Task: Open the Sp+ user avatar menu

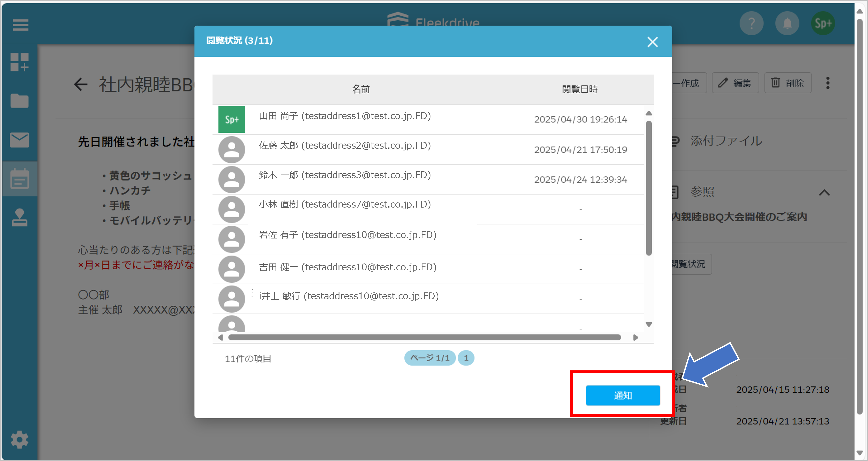Action: pyautogui.click(x=823, y=23)
